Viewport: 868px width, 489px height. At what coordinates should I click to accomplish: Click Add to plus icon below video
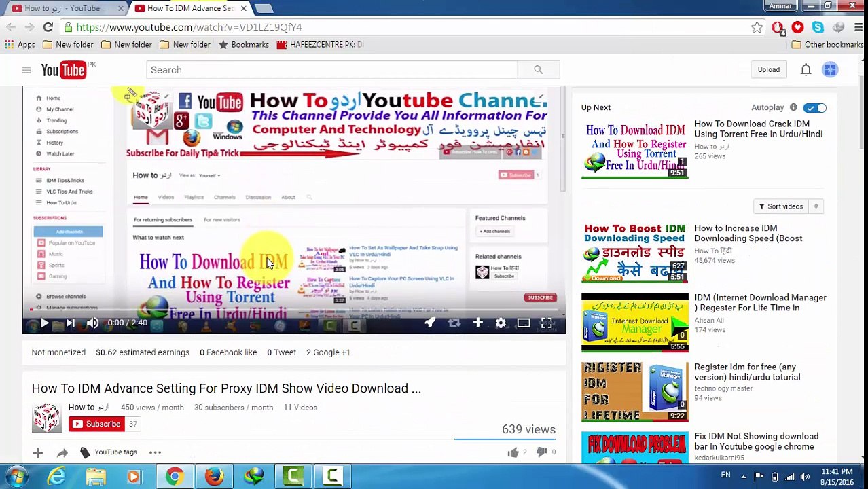coord(37,452)
